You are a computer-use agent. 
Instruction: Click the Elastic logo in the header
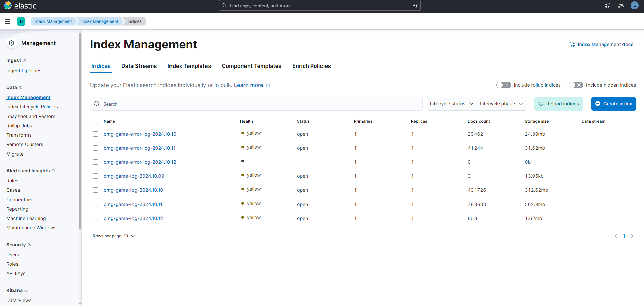(20, 6)
